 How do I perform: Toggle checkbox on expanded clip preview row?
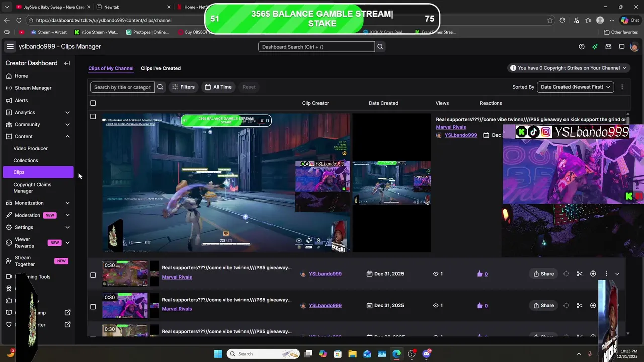93,116
